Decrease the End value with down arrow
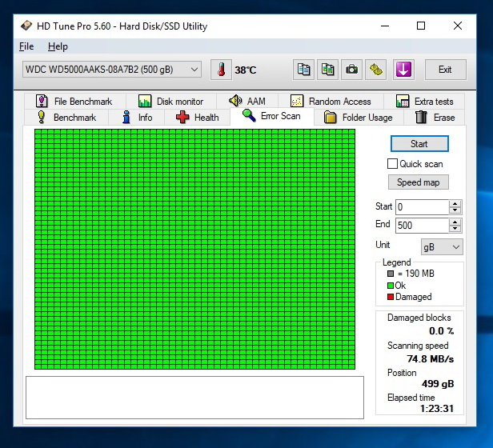 455,229
